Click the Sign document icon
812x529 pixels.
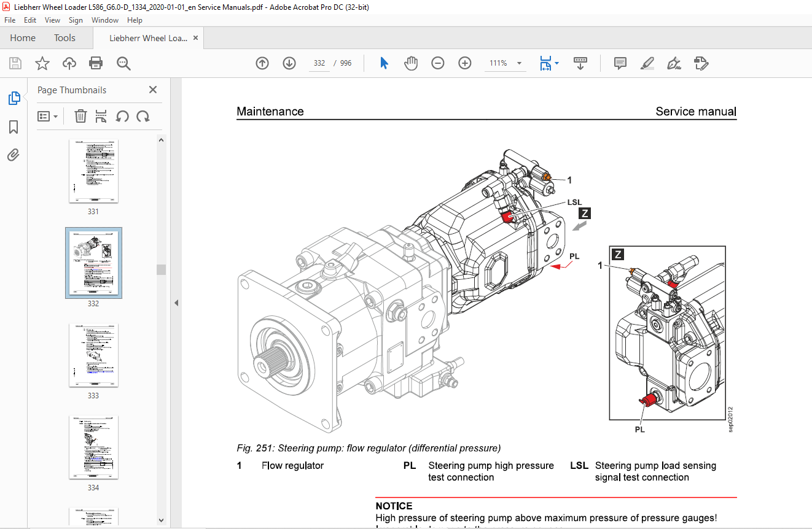click(x=674, y=63)
